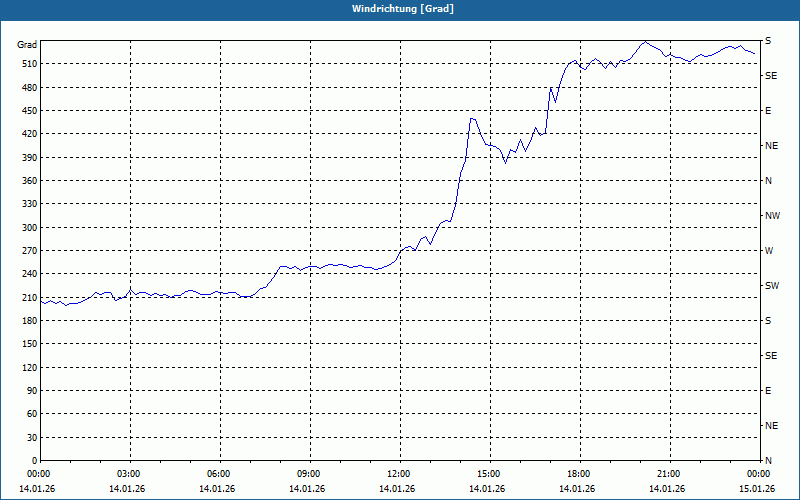Click E compass label on the 450 gridline
Image resolution: width=800 pixels, height=500 pixels.
[768, 111]
